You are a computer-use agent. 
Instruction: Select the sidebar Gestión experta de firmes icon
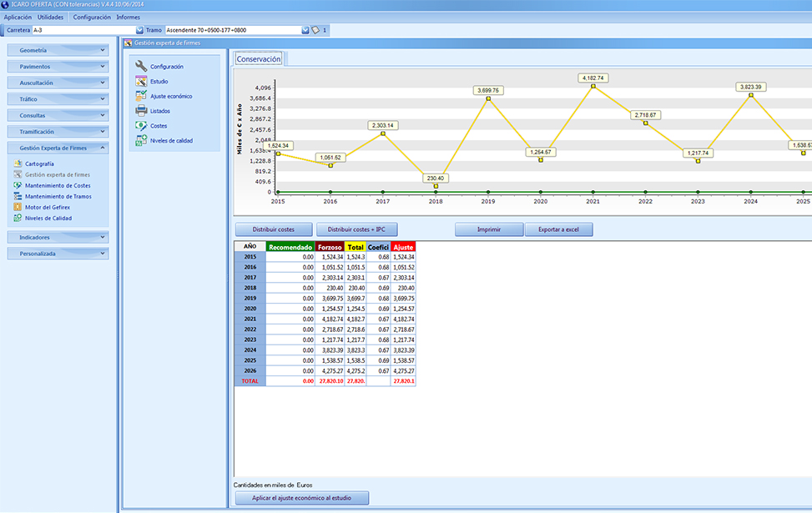click(x=18, y=174)
